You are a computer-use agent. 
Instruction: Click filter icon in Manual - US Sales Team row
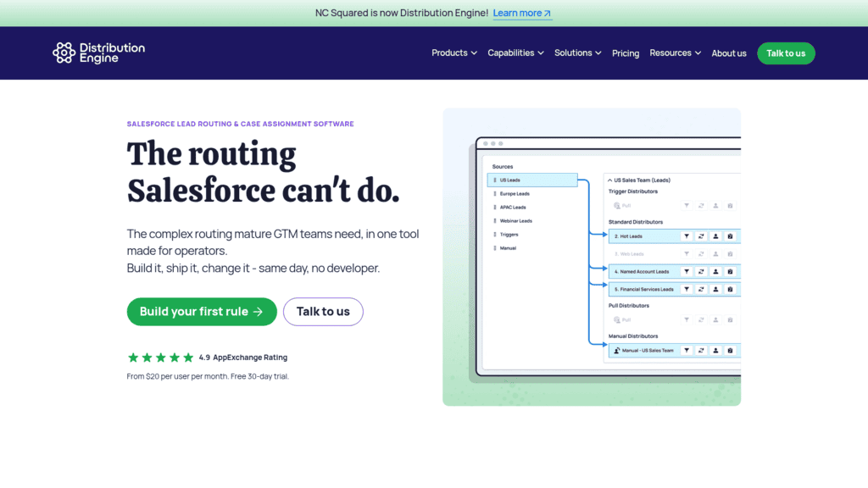click(x=687, y=350)
